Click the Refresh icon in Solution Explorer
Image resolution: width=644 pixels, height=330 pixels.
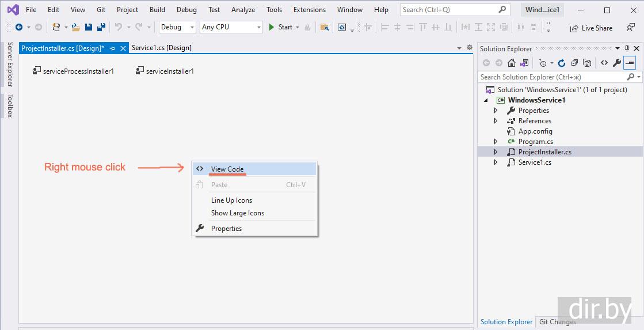[562, 63]
